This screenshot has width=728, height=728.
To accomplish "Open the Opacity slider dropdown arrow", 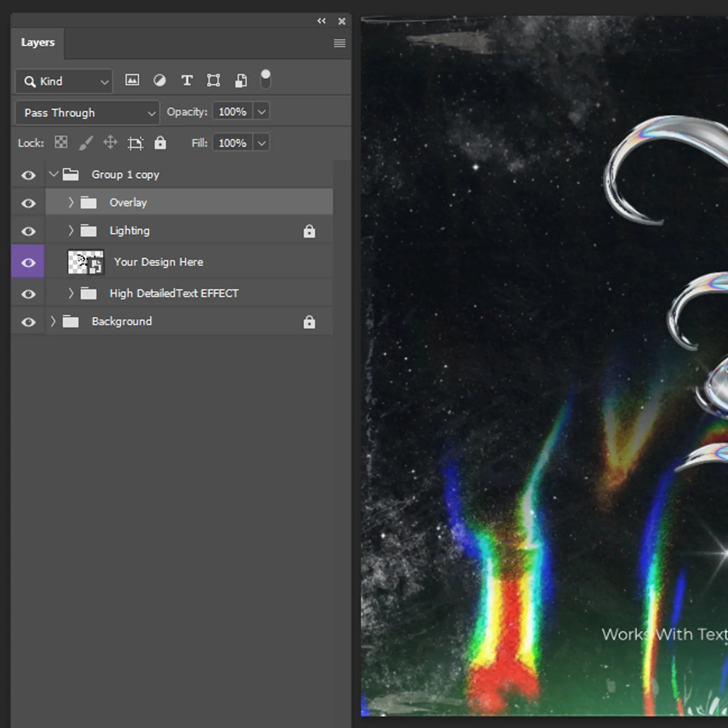I will (261, 112).
